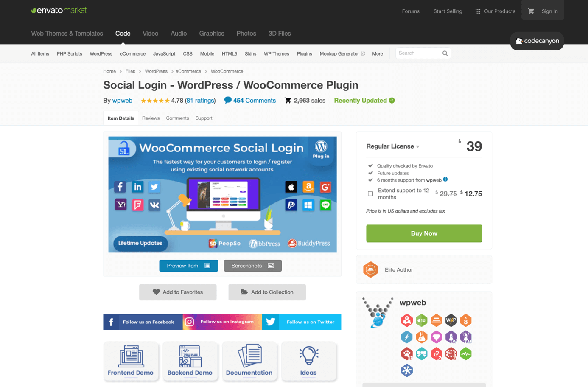This screenshot has width=588, height=387.
Task: Click the green Buy Now button
Action: (x=424, y=233)
